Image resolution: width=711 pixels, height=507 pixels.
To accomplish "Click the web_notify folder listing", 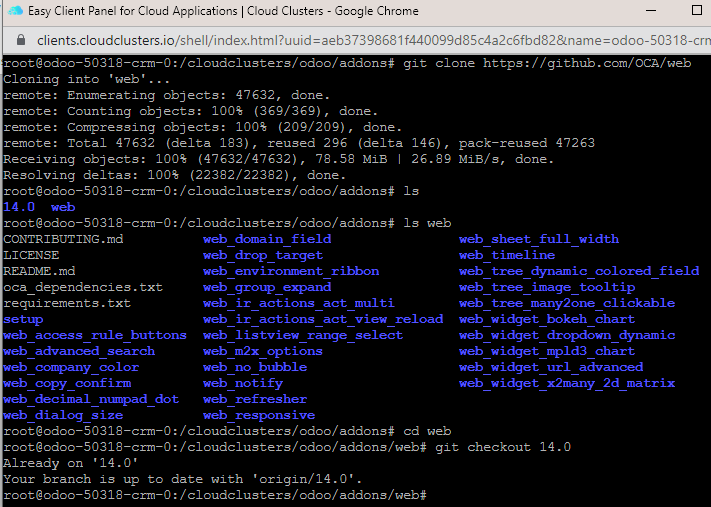I will tap(243, 383).
